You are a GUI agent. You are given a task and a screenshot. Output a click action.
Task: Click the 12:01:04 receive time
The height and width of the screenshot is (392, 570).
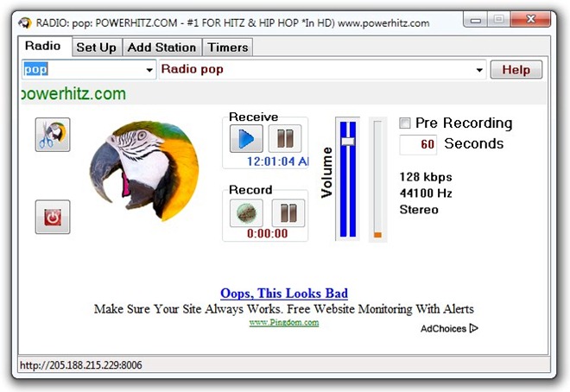tap(277, 161)
